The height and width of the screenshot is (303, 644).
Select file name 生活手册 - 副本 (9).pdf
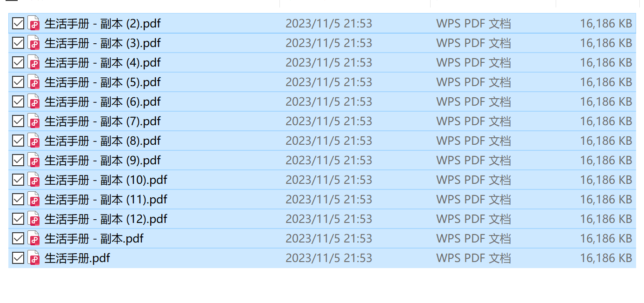(x=102, y=160)
